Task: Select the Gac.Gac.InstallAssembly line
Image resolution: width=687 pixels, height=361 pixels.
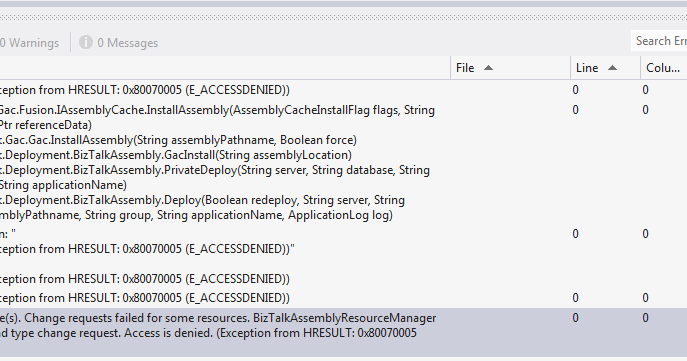Action: tap(178, 140)
